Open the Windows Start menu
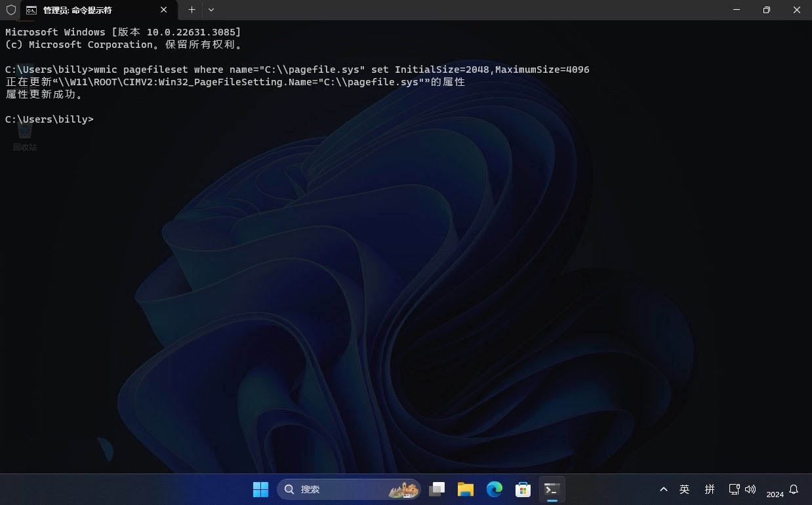This screenshot has height=505, width=812. point(260,489)
